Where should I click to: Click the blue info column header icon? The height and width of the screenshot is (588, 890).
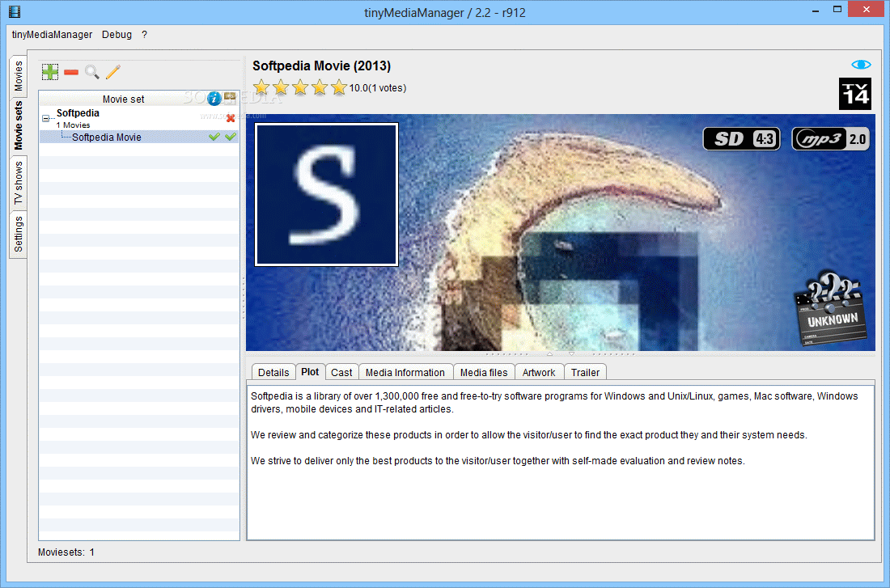(214, 99)
